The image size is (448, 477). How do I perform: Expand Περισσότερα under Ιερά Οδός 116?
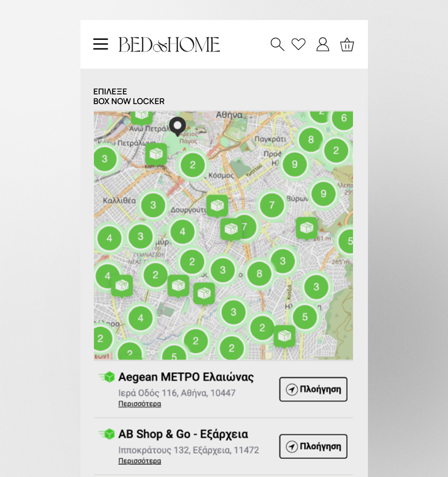click(x=139, y=404)
